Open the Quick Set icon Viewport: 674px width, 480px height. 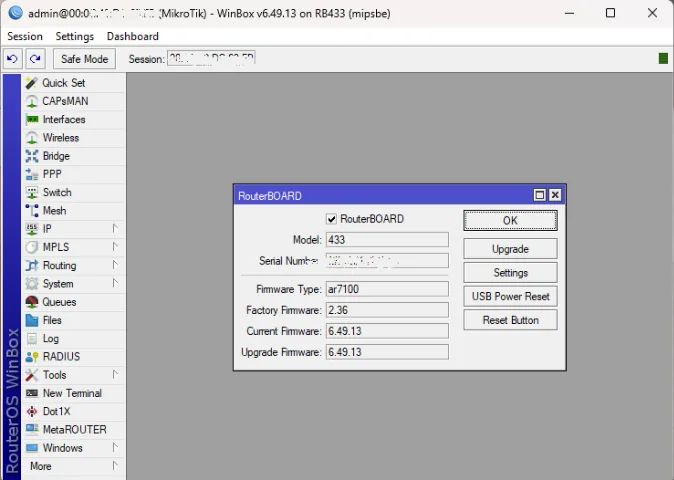click(31, 83)
